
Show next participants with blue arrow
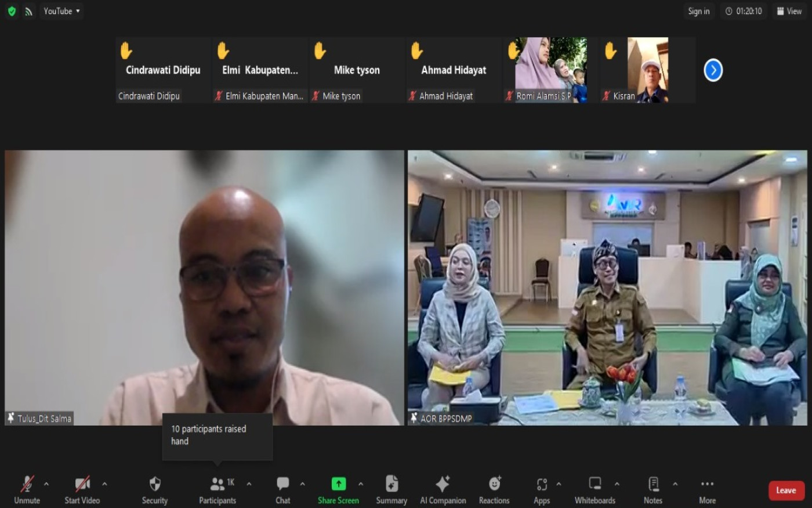click(713, 70)
